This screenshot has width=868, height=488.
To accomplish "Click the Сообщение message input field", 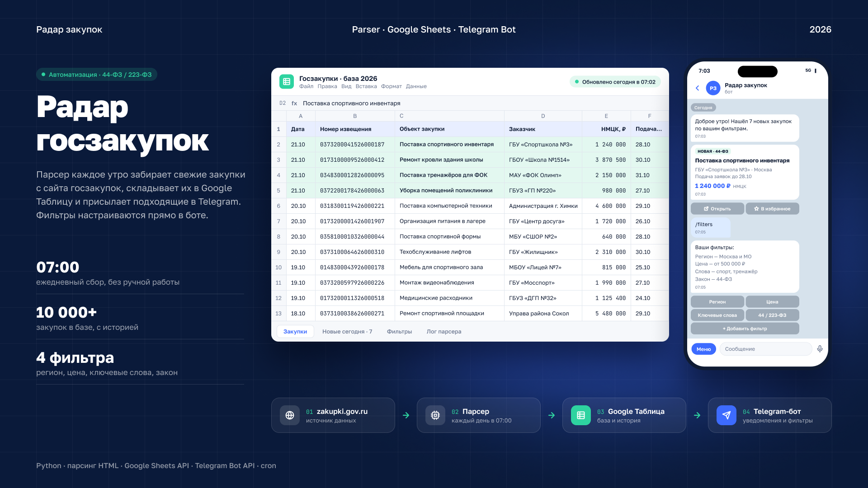I will click(x=766, y=349).
